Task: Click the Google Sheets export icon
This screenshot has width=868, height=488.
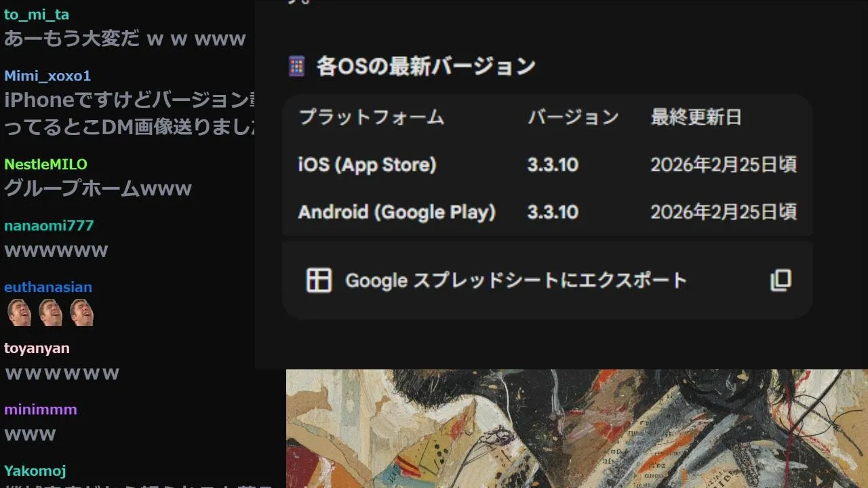Action: click(x=319, y=280)
